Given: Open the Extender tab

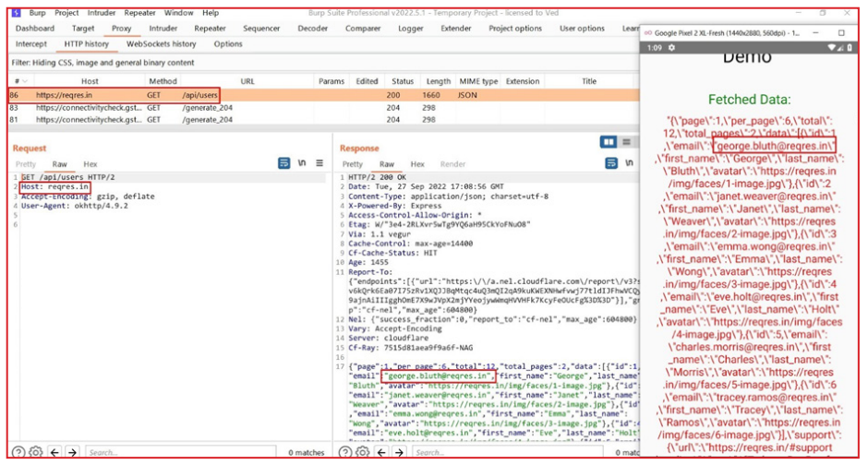Looking at the screenshot, I should click(x=455, y=29).
